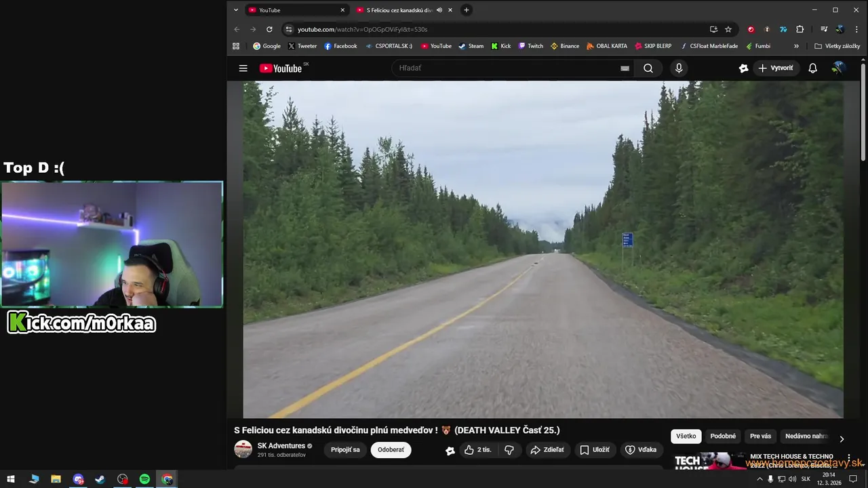The width and height of the screenshot is (868, 488).
Task: Mute the tab via the speaker icon
Action: [x=439, y=10]
